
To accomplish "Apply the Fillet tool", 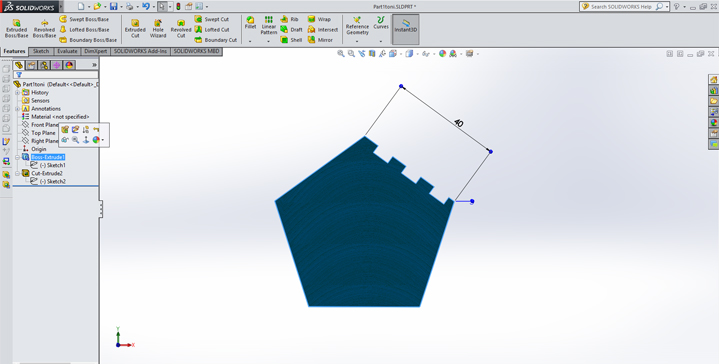I will click(250, 23).
